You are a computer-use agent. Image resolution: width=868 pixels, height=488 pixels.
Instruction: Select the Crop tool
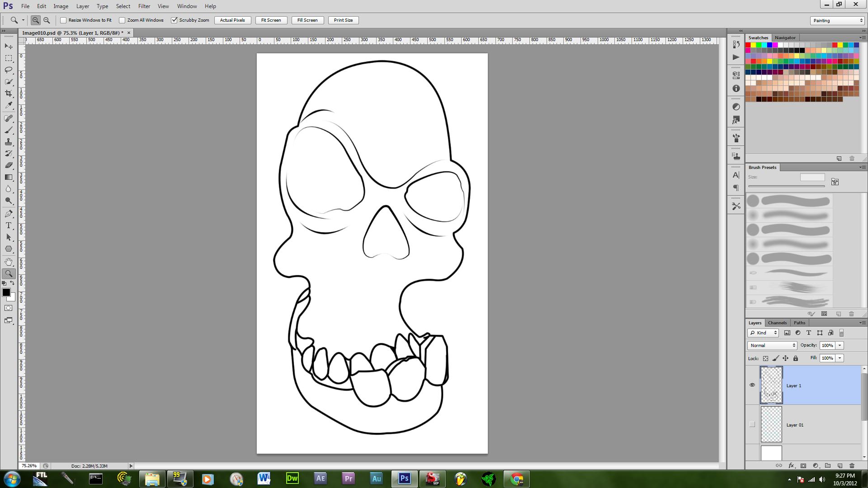point(9,94)
